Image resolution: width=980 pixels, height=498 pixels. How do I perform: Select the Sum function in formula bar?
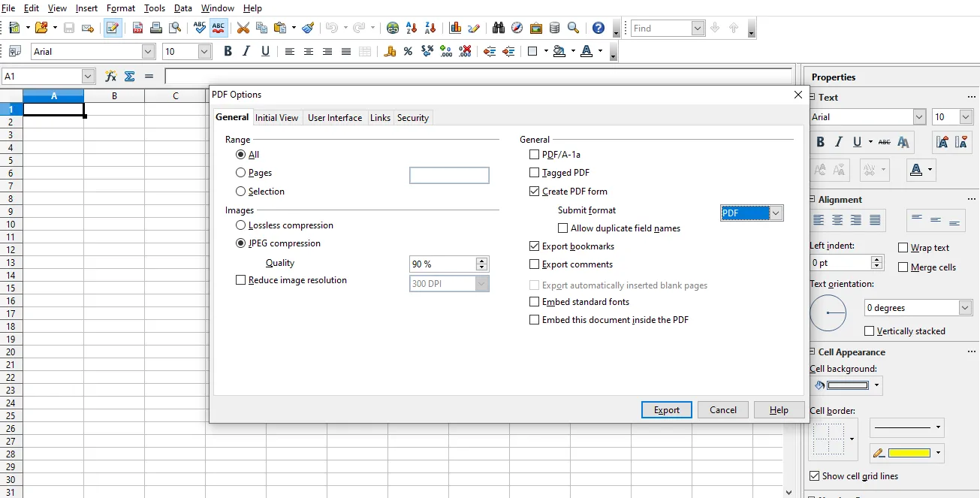tap(129, 75)
